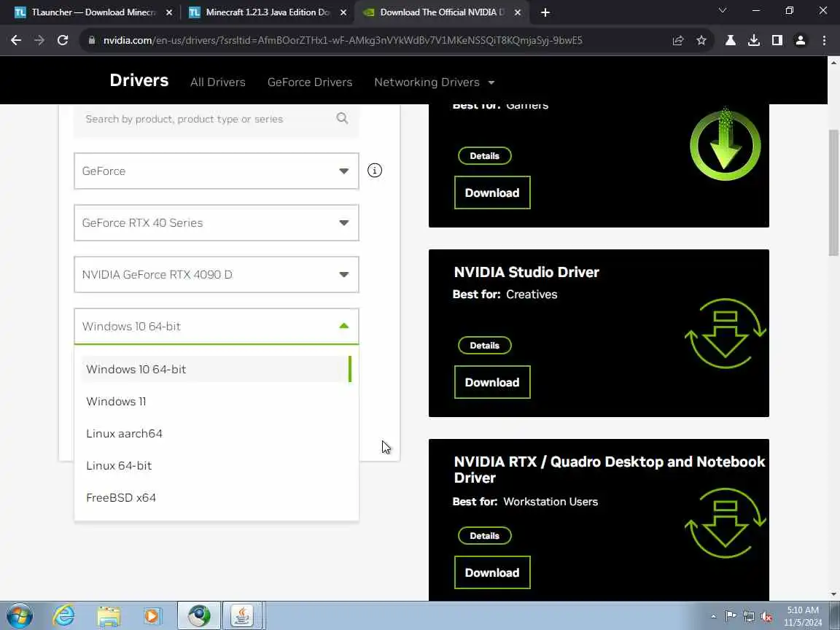Click the search by product input field
This screenshot has width=840, height=630.
point(217,119)
